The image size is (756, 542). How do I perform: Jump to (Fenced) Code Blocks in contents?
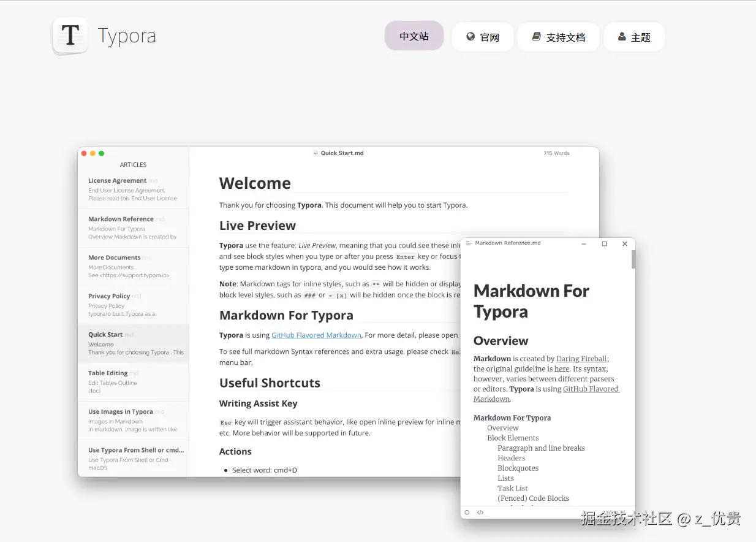(533, 498)
